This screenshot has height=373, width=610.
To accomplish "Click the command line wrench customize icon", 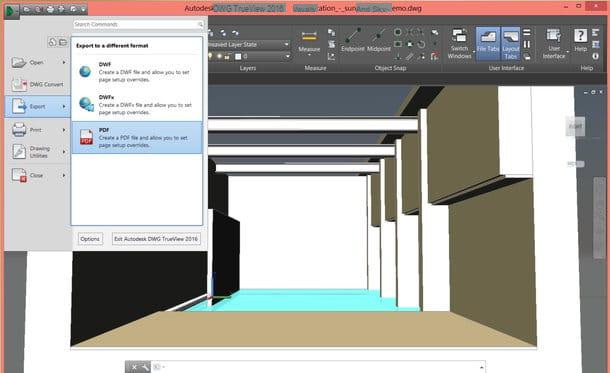I will click(145, 367).
